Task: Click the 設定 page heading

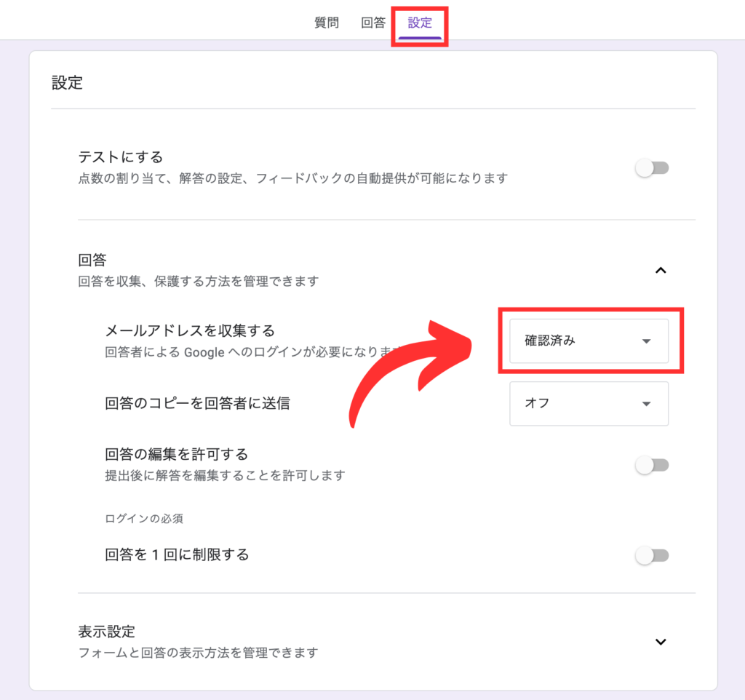Action: 67,83
